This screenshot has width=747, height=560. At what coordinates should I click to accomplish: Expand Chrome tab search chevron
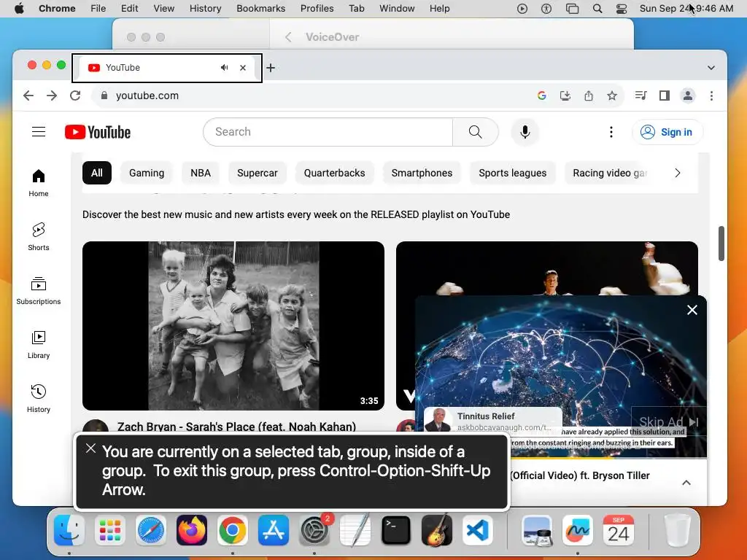coord(711,68)
